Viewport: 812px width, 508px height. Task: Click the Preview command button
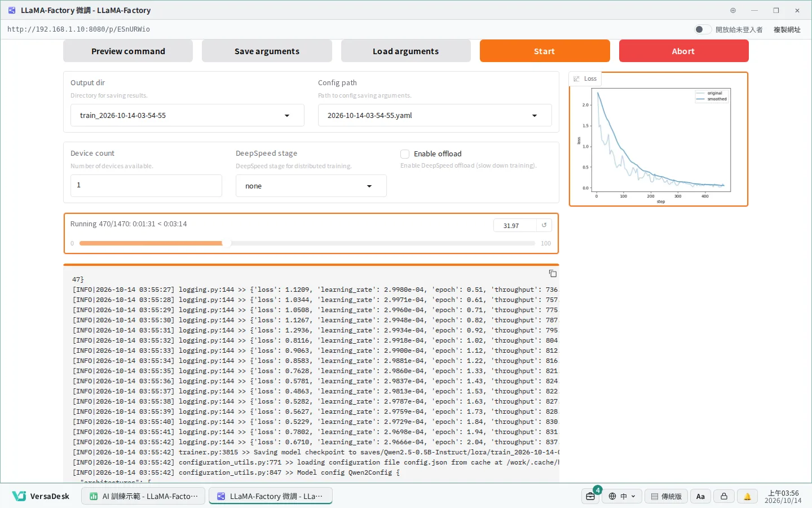(x=128, y=51)
